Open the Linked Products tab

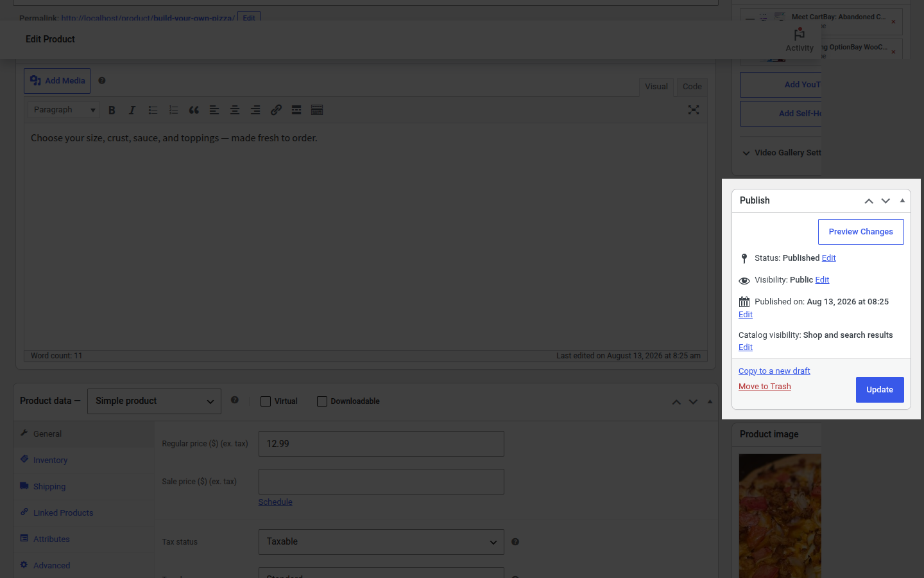(x=84, y=513)
